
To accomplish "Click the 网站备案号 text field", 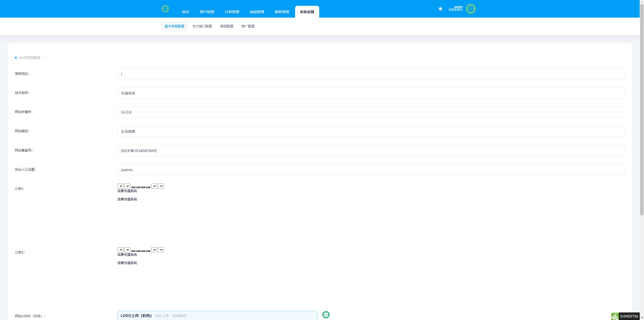I will coord(371,151).
